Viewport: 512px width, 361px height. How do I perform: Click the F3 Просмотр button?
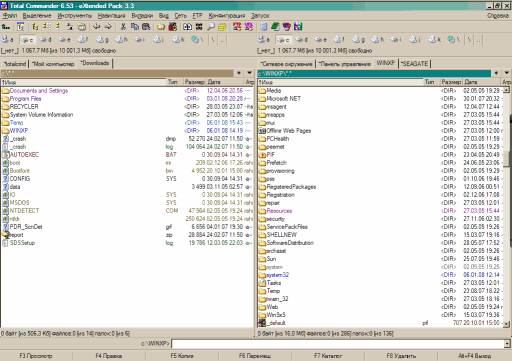36,356
